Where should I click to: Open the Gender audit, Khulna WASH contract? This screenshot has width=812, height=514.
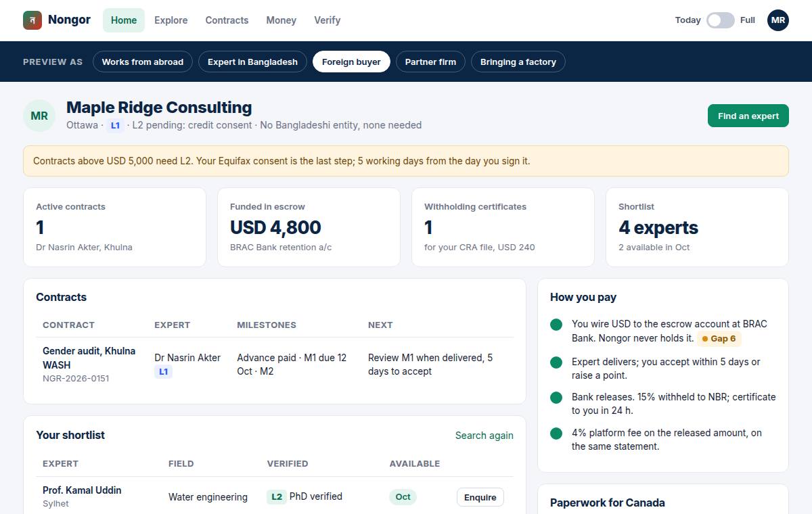coord(89,358)
